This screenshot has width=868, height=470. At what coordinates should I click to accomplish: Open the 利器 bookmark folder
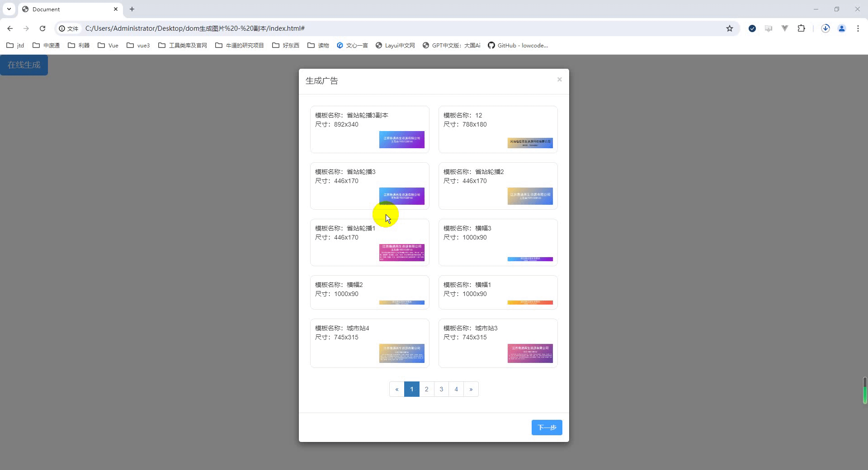tap(79, 45)
